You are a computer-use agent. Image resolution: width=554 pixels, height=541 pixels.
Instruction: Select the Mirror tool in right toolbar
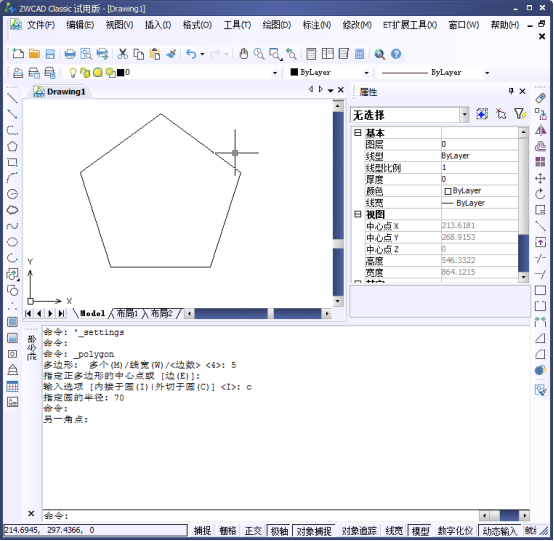click(540, 130)
